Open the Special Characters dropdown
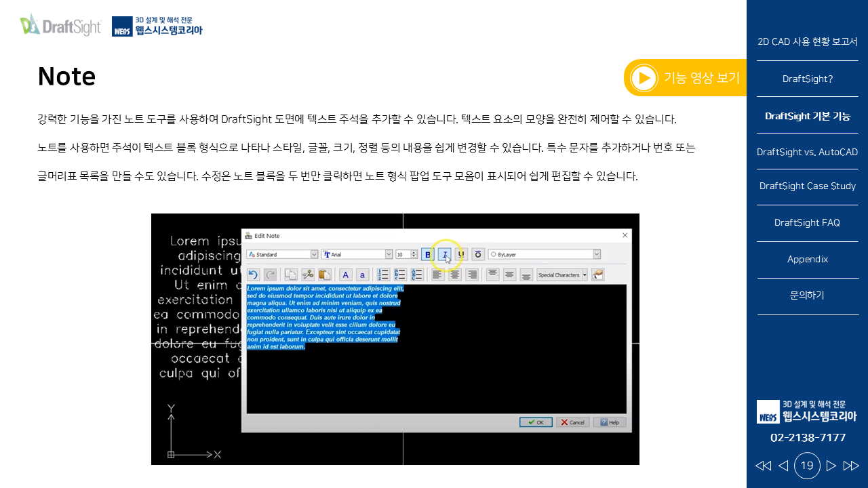The width and height of the screenshot is (868, 488). click(562, 274)
